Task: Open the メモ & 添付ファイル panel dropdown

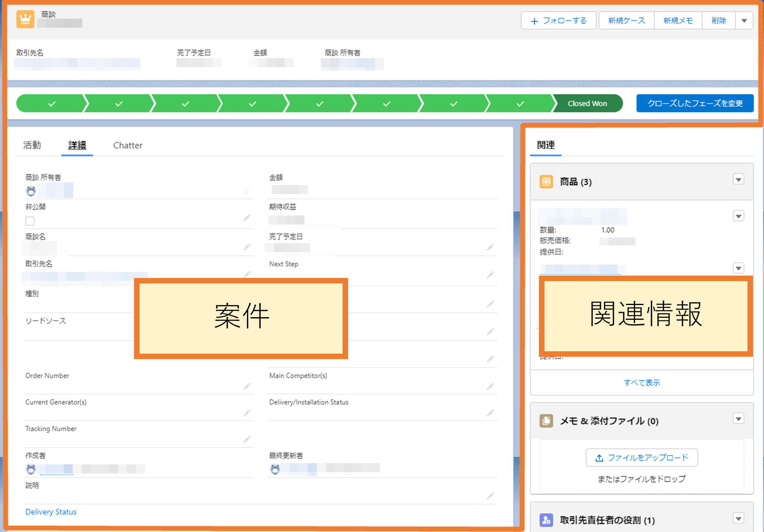Action: [739, 418]
